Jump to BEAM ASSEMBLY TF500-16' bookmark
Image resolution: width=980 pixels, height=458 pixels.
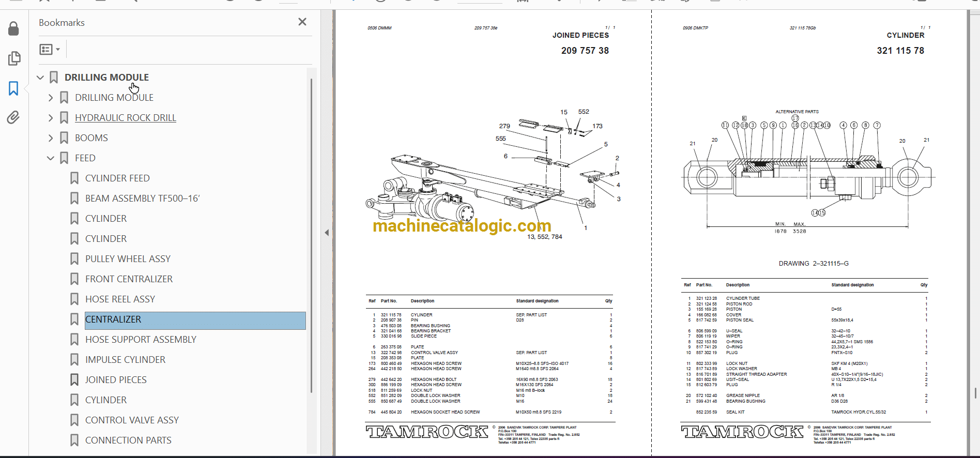[x=142, y=199]
